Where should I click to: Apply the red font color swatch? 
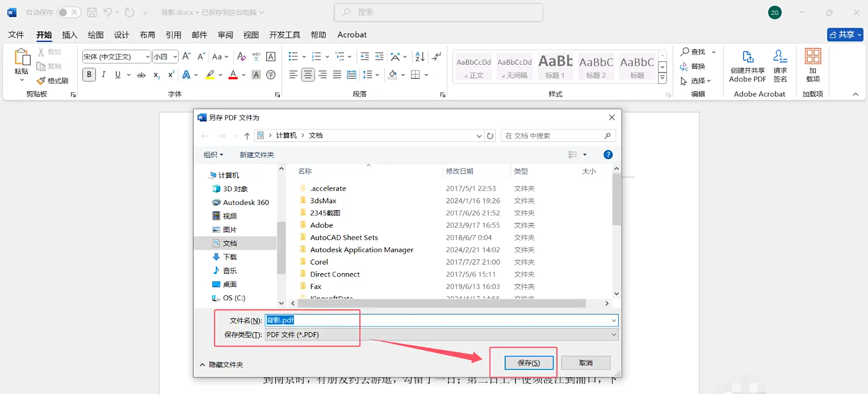pos(232,74)
